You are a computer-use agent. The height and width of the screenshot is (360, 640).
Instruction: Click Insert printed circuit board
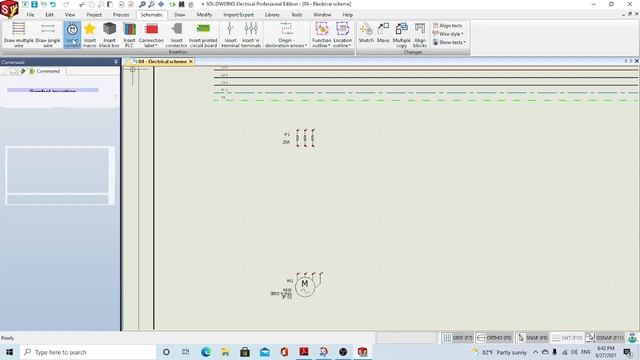tap(203, 35)
